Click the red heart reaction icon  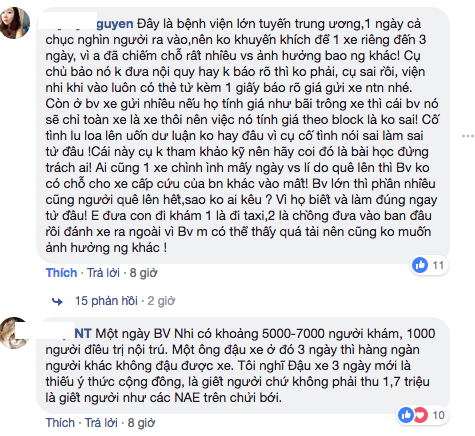click(x=420, y=415)
